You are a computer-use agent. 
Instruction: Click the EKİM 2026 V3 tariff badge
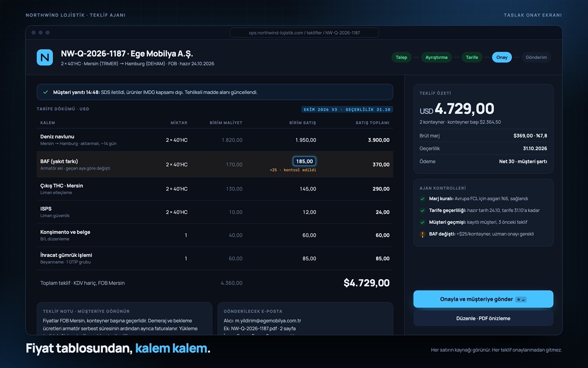click(347, 109)
